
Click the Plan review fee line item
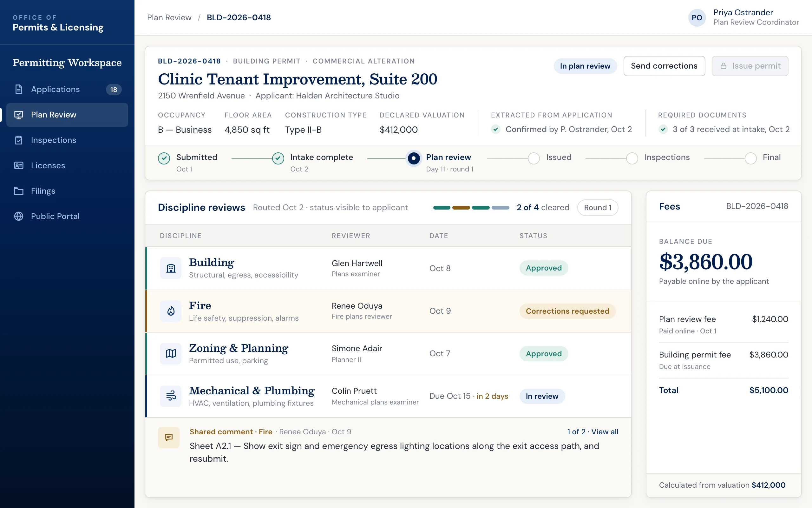[x=724, y=324]
